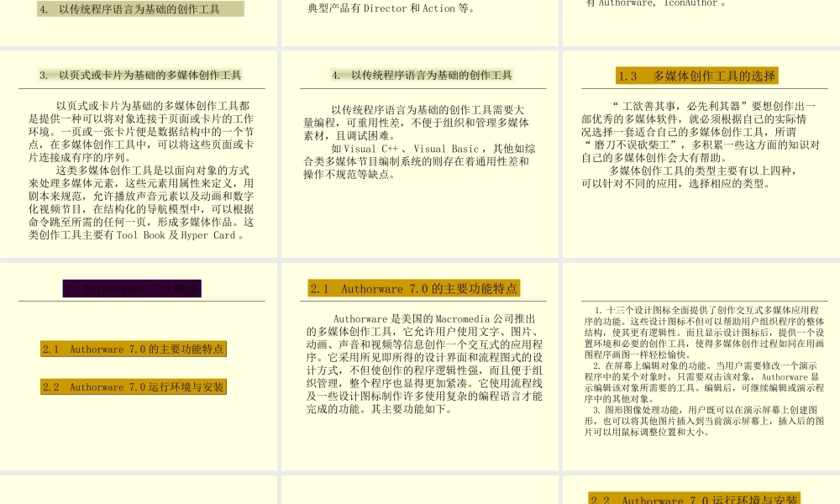Follow the 2.2 Authorware 7.0 运行环境与安装 link under the purple heading
The height and width of the screenshot is (504, 840).
point(134,386)
